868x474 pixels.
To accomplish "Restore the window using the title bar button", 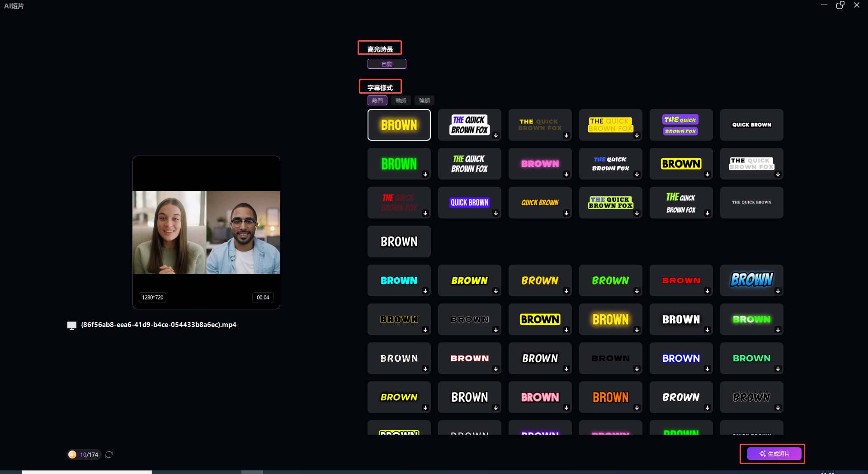I will pyautogui.click(x=840, y=5).
